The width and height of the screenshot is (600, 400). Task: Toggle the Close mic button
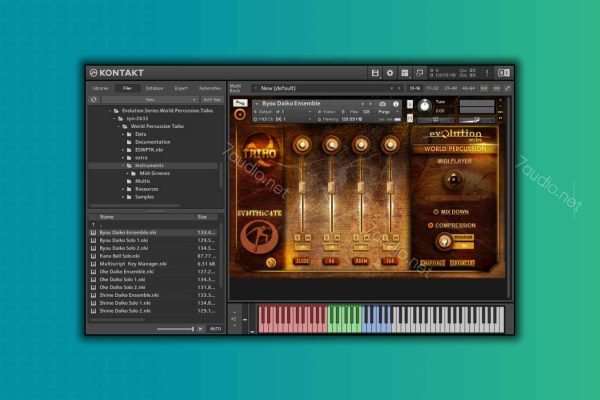(x=302, y=261)
